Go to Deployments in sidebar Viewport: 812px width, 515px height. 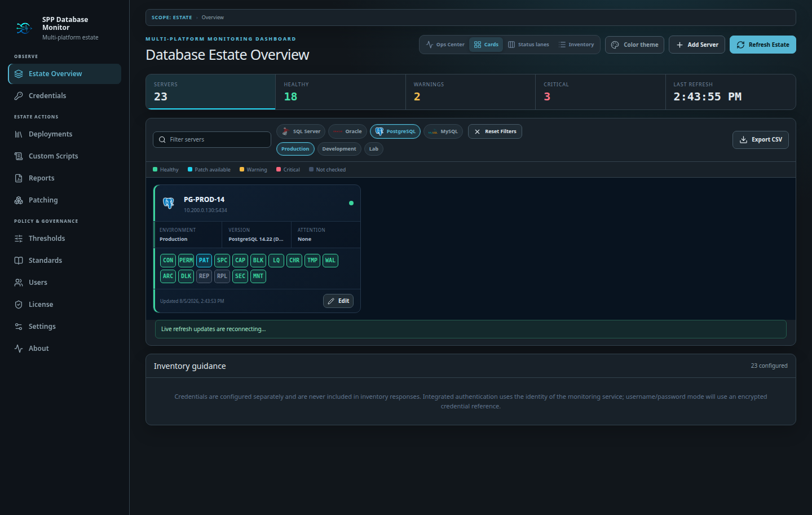tap(65, 134)
